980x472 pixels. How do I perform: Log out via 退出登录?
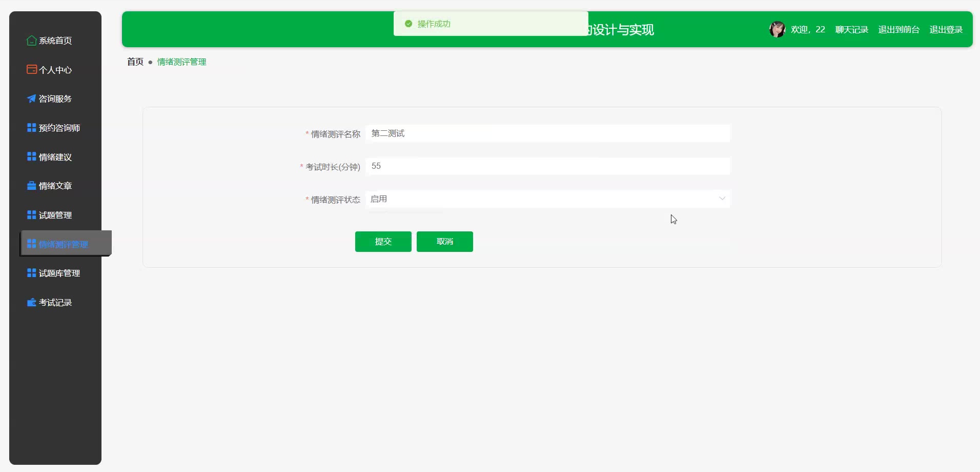click(x=946, y=30)
